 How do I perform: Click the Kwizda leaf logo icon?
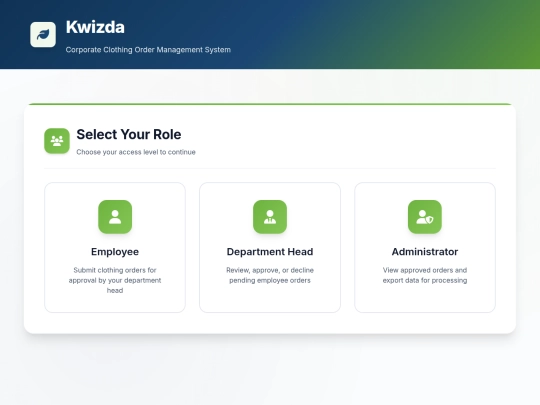pyautogui.click(x=43, y=34)
